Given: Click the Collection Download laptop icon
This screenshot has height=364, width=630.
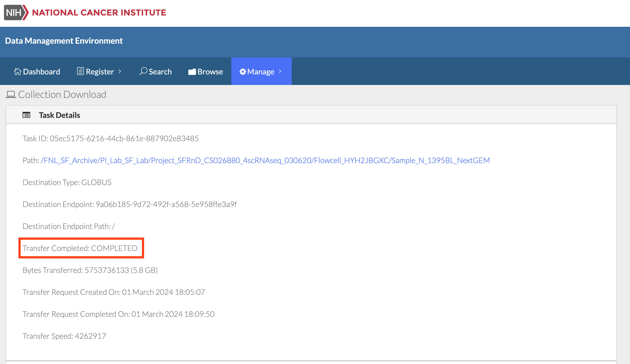Looking at the screenshot, I should point(11,94).
